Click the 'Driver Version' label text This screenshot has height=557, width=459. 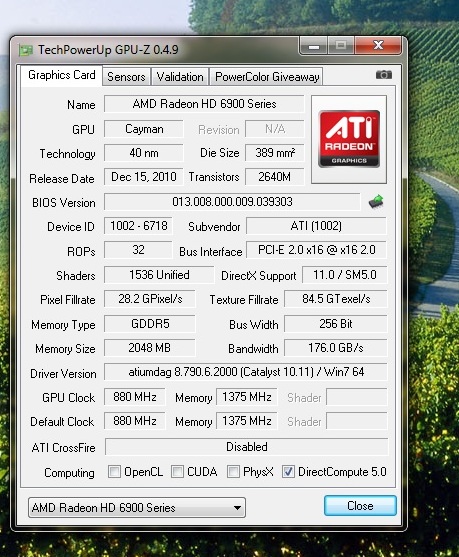coord(63,374)
